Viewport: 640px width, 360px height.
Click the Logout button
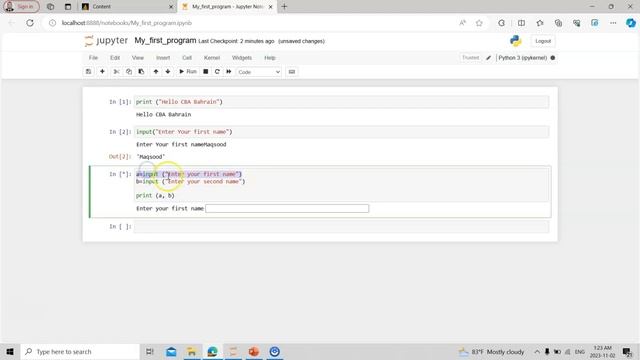(x=543, y=41)
